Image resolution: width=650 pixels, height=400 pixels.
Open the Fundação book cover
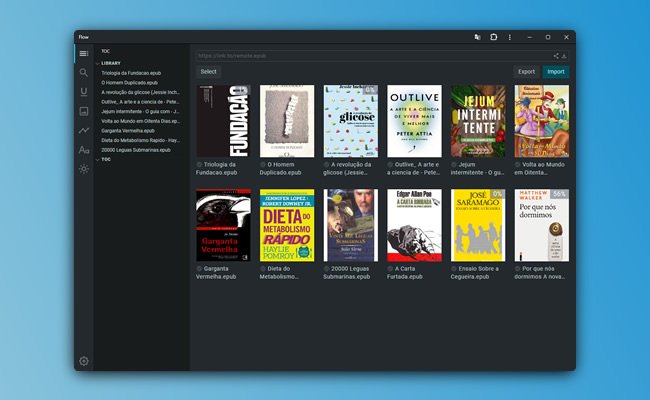pos(223,121)
